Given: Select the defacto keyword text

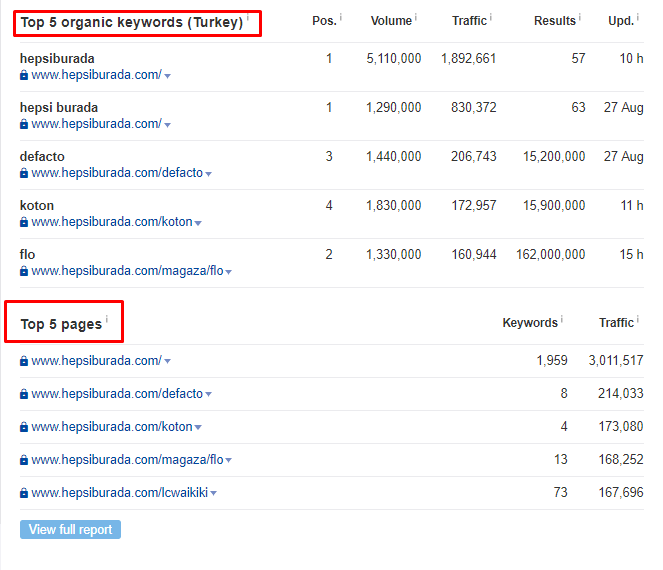Looking at the screenshot, I should tap(42, 157).
